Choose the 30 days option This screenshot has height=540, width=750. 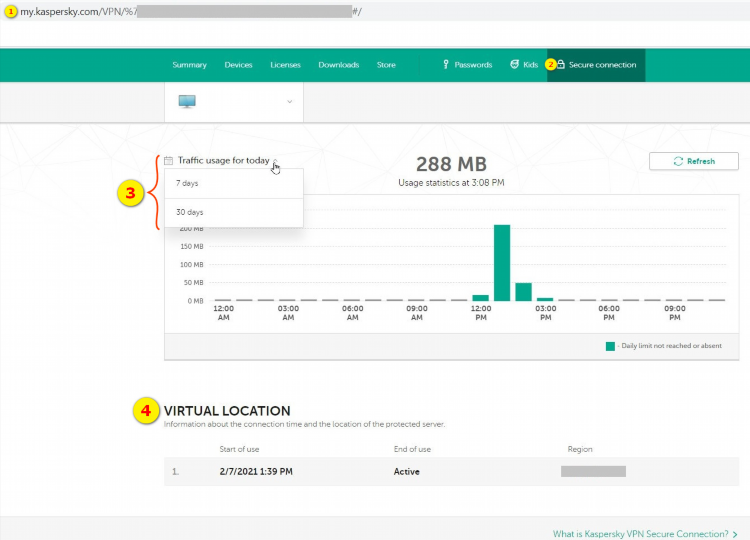coord(234,212)
